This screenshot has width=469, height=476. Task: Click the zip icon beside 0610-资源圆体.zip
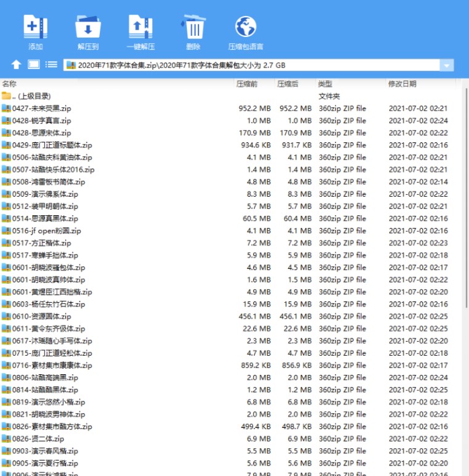(x=6, y=316)
